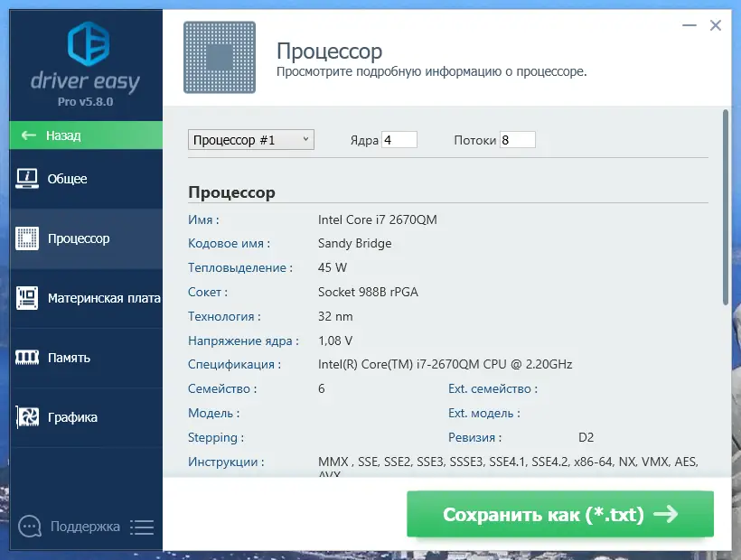Open the Графика graphics card icon

pyautogui.click(x=30, y=416)
